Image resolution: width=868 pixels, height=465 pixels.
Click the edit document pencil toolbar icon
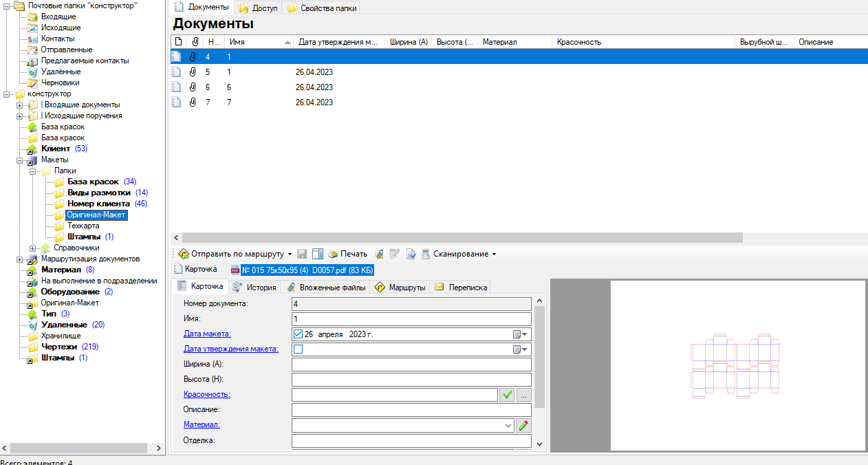click(x=395, y=254)
